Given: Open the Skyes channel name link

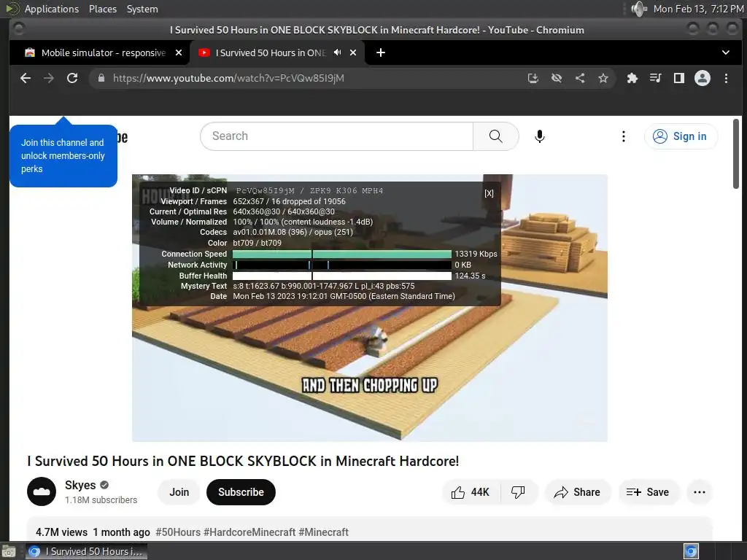Looking at the screenshot, I should [x=80, y=485].
